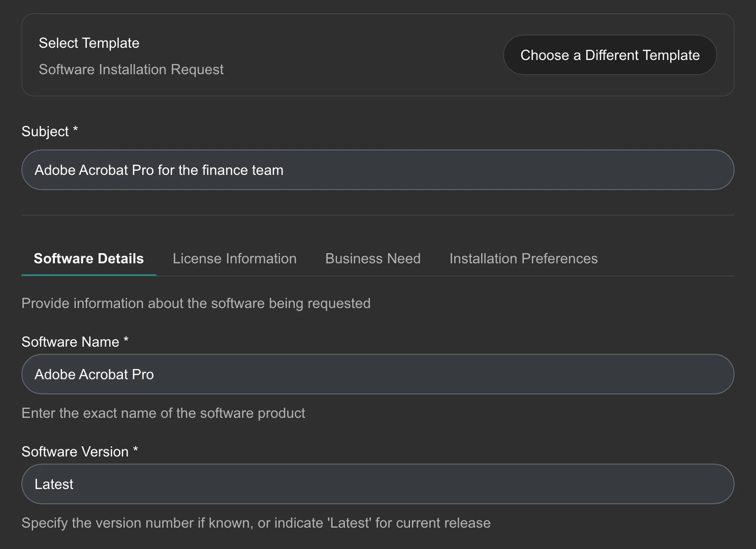Focus the Subject input field
756x549 pixels.
pyautogui.click(x=378, y=170)
